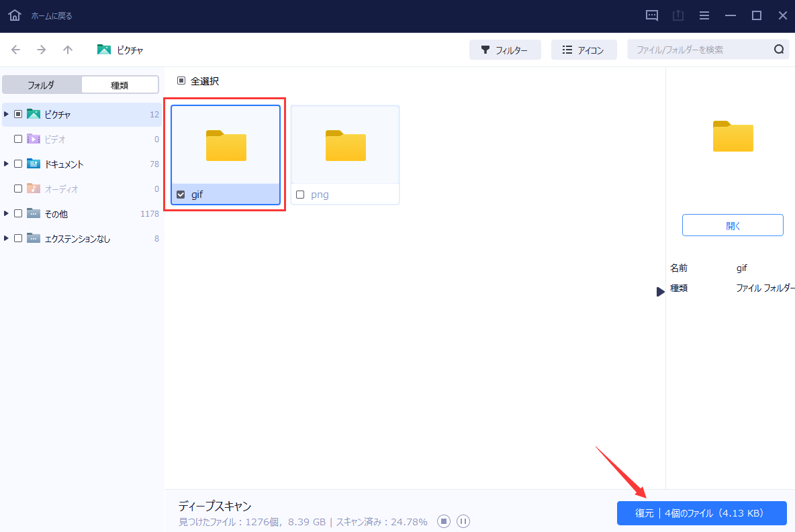Click the 復元 restore button
Viewport: 795px width, 532px height.
[x=702, y=513]
